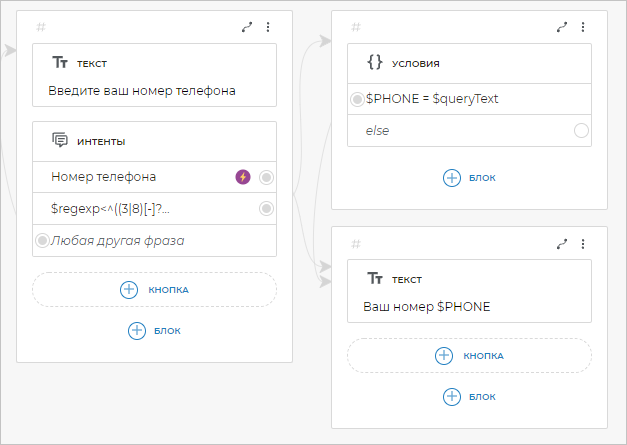Viewport: 627px width, 445px height.
Task: Open three-dot menu of the phone input block
Action: (x=268, y=28)
